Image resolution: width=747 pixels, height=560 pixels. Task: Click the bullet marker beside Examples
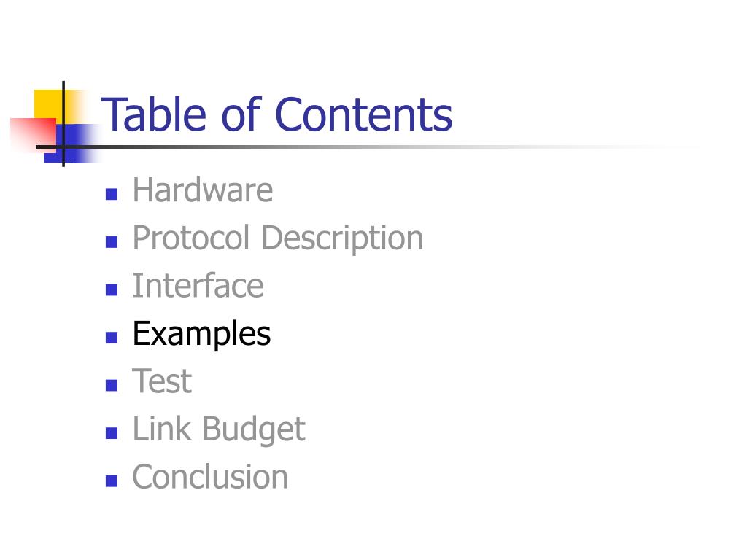112,338
